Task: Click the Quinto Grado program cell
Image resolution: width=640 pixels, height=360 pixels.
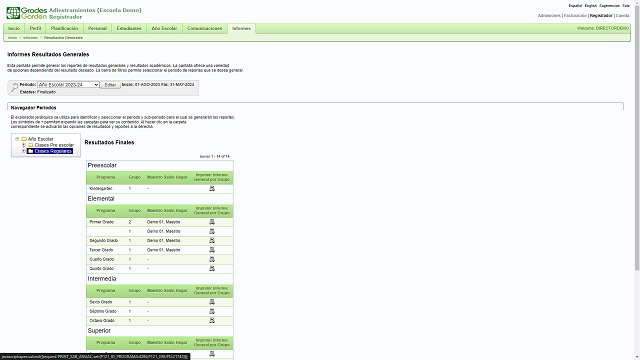Action: tap(102, 269)
